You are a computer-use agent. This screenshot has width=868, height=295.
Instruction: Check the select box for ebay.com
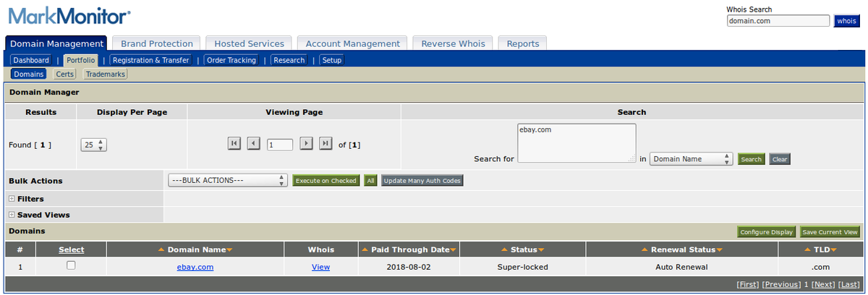click(x=71, y=265)
